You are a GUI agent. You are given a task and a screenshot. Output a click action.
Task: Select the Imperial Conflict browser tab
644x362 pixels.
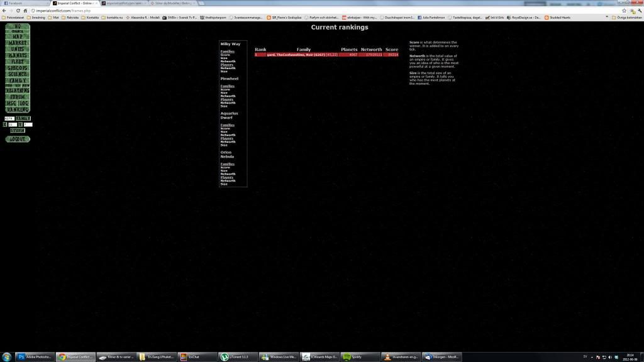coord(74,3)
